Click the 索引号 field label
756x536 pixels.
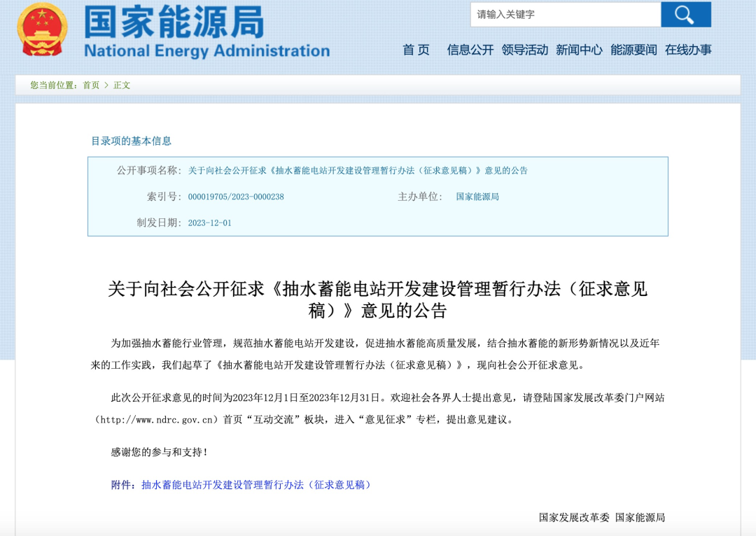point(164,197)
